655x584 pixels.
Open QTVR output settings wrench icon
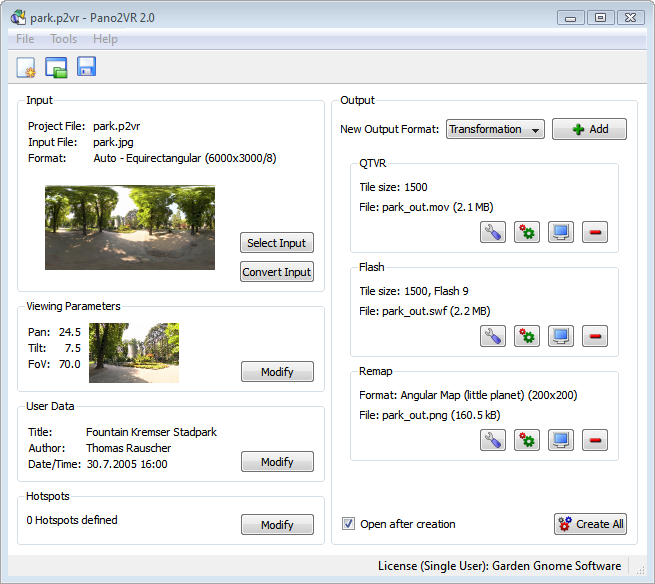(x=493, y=232)
